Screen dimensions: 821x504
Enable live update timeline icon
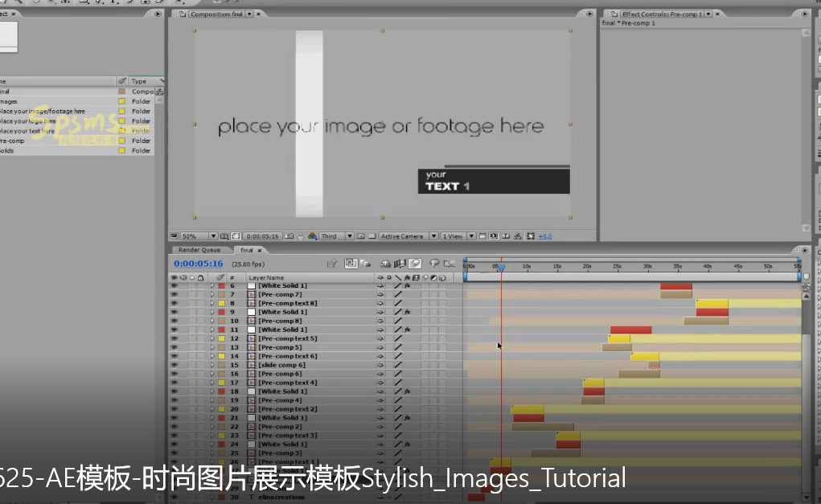tap(351, 264)
